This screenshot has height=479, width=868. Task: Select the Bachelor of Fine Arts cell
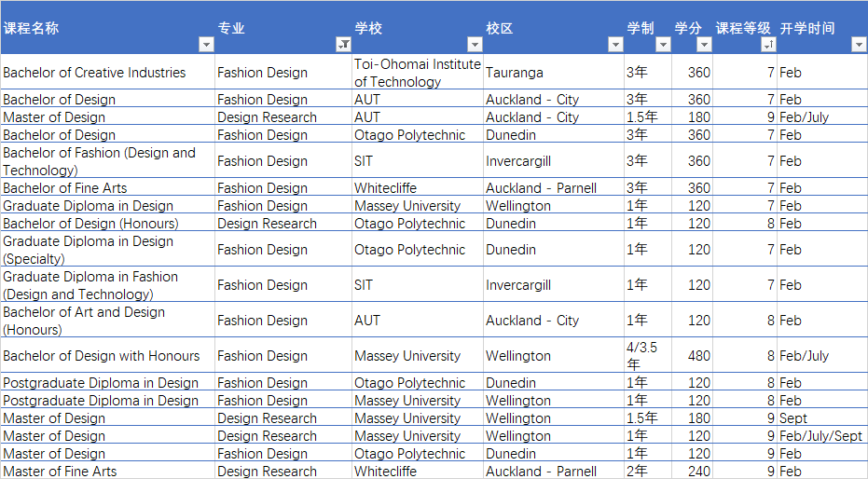(107, 187)
